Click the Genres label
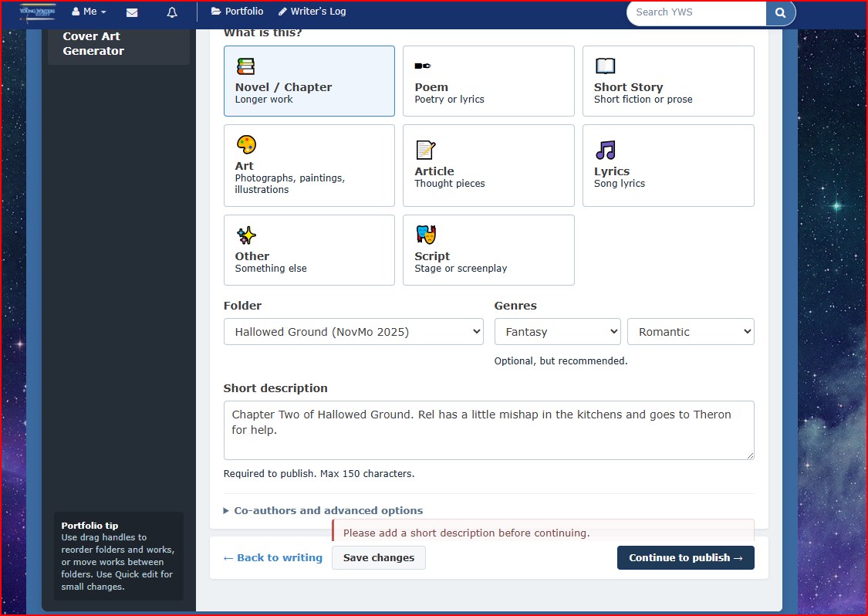Image resolution: width=868 pixels, height=616 pixels. click(515, 306)
